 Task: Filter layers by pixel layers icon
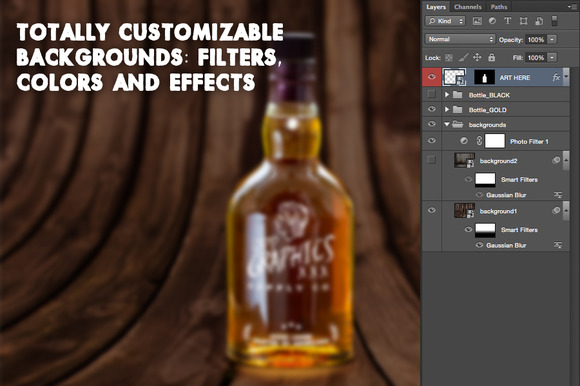[477, 21]
